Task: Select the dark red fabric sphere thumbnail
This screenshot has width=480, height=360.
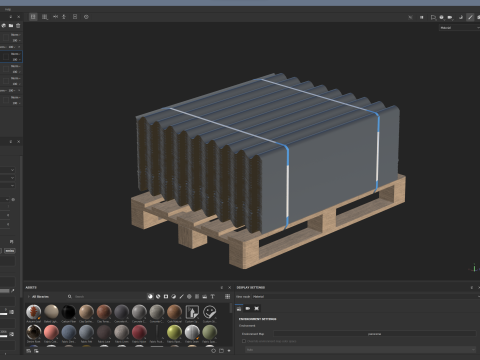Action: [139, 332]
